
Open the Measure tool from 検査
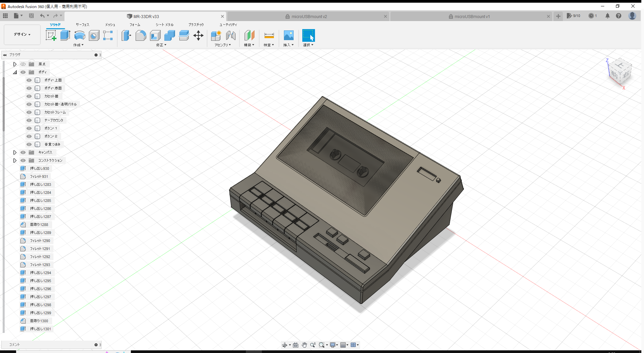coord(269,35)
